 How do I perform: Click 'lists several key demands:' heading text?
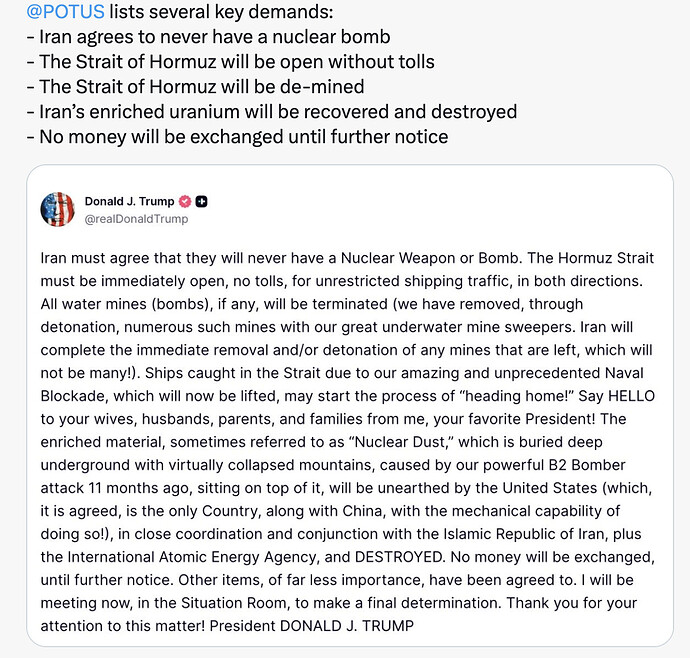[x=221, y=11]
